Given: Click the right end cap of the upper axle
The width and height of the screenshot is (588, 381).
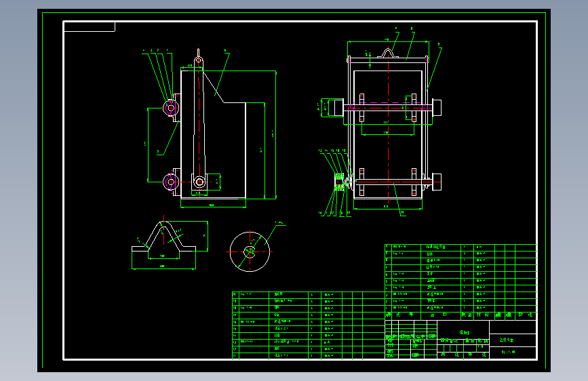Looking at the screenshot, I should coord(437,108).
